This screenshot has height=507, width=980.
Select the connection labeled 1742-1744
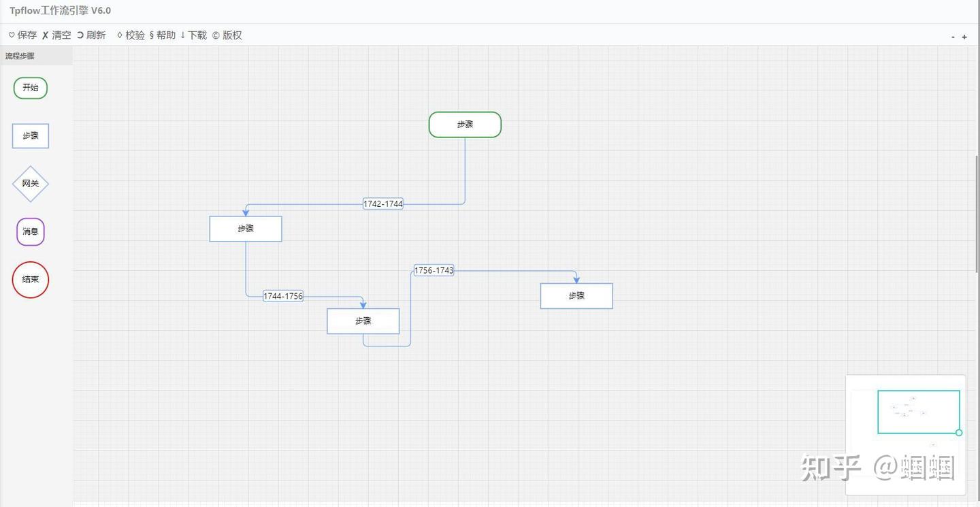(383, 203)
